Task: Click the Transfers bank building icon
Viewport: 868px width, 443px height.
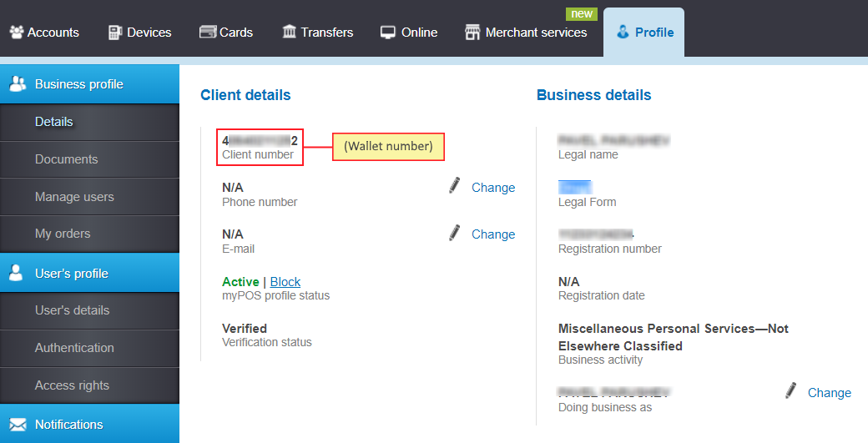Action: pos(290,32)
